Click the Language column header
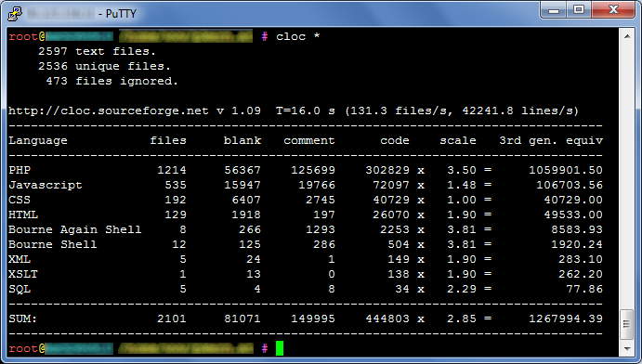 [38, 140]
